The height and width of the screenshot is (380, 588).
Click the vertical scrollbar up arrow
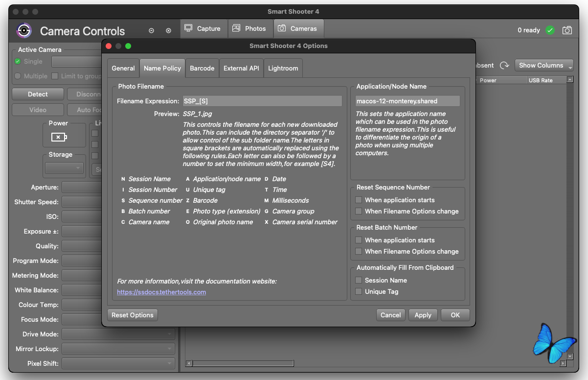pos(570,79)
